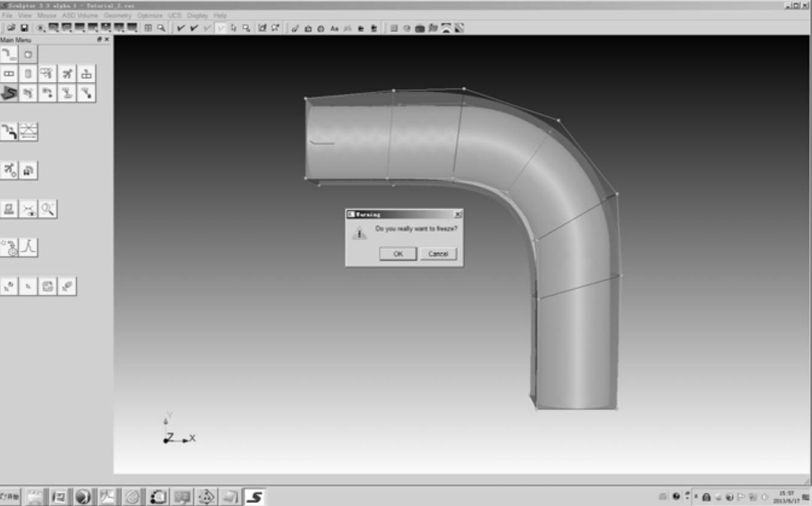This screenshot has height=506, width=812.
Task: Open the Optimize menu
Action: (149, 15)
